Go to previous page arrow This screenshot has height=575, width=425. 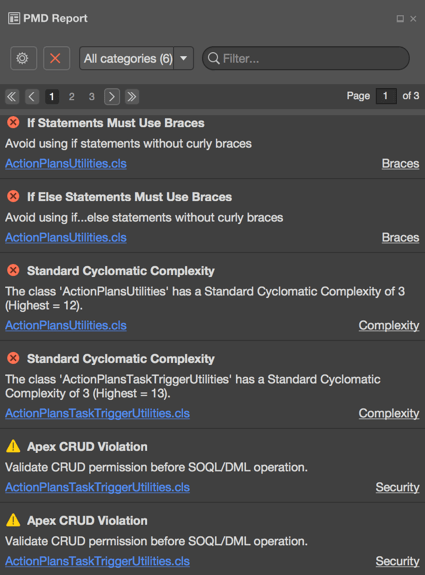point(32,97)
